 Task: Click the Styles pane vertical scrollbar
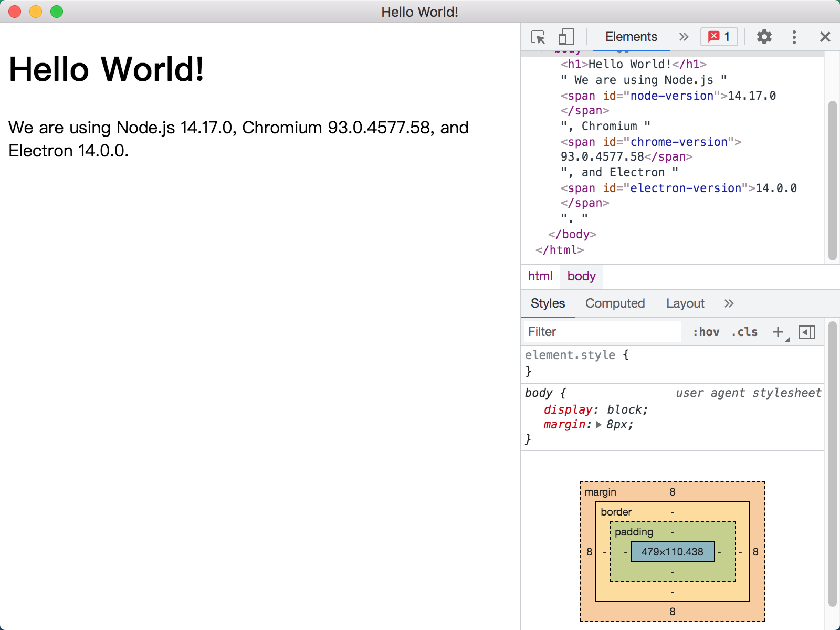click(x=832, y=464)
